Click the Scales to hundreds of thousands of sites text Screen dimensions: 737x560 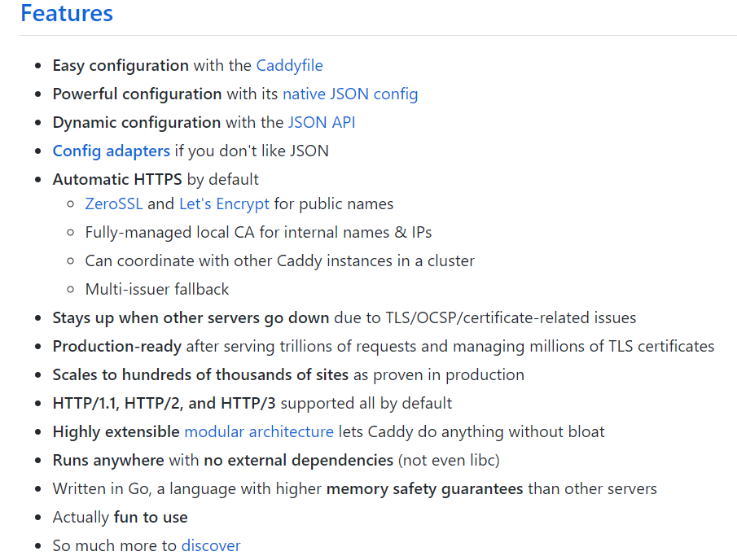point(200,375)
